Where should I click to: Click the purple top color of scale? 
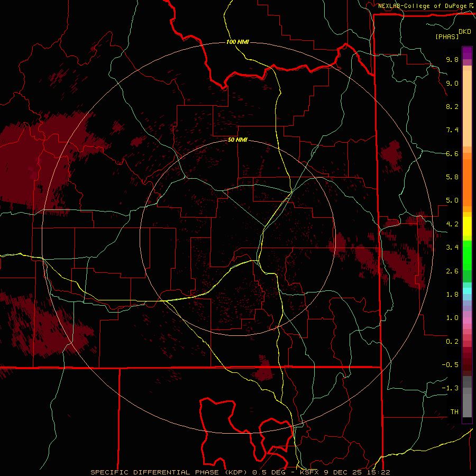click(x=467, y=53)
